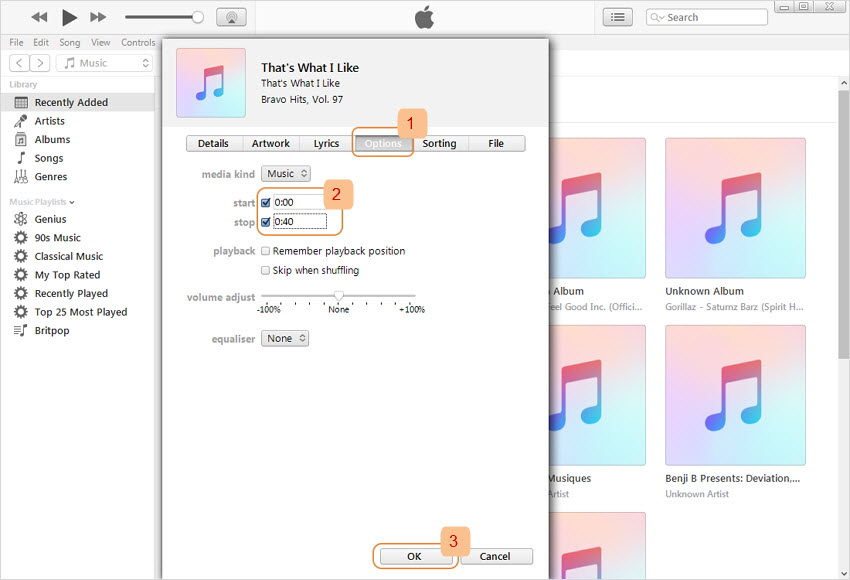Click the Apple logo in the header
Image resolution: width=850 pixels, height=580 pixels.
pos(424,17)
